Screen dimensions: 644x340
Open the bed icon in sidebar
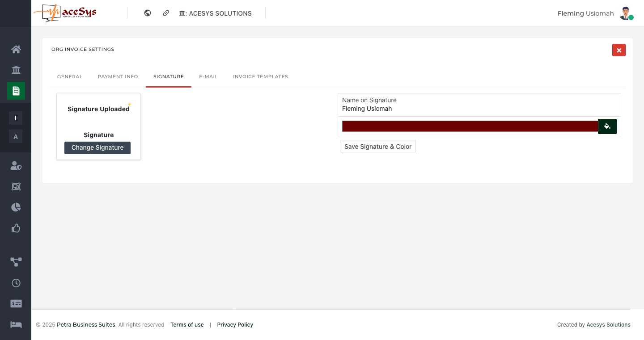[16, 324]
